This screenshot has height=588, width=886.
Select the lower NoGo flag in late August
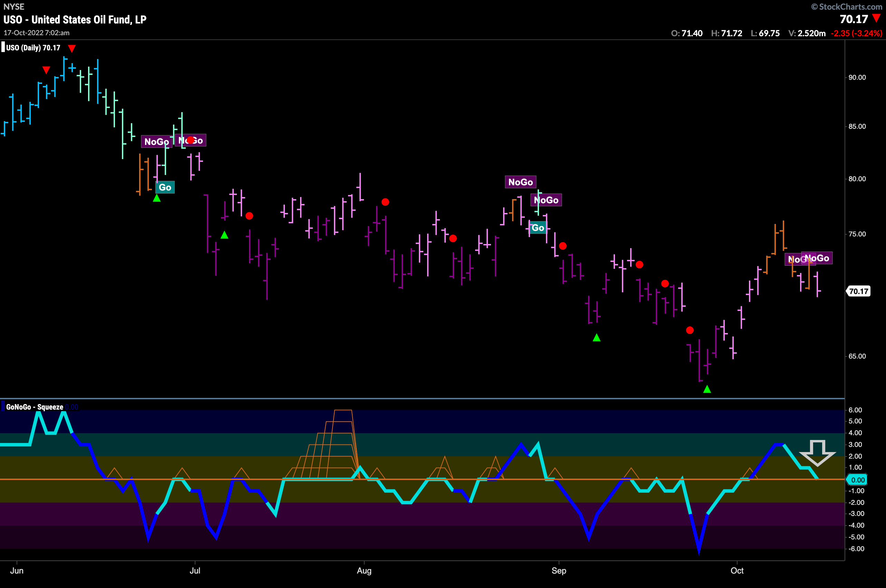point(546,200)
